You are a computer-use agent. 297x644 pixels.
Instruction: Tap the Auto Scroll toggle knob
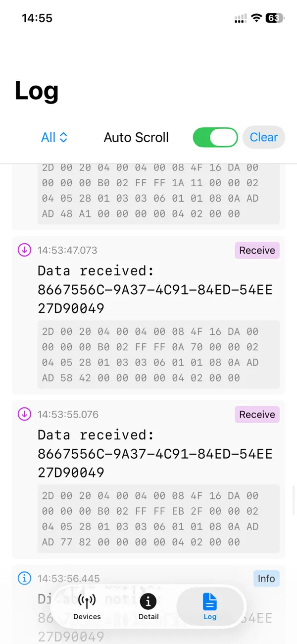tap(223, 137)
